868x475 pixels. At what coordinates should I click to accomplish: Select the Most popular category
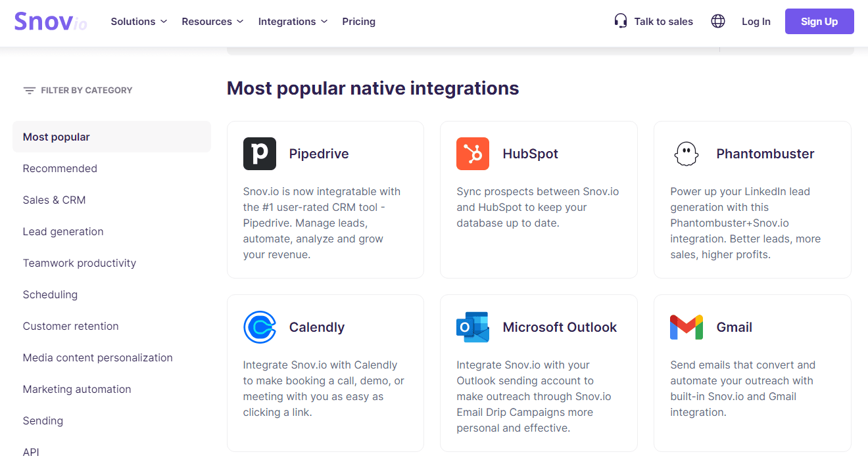(x=57, y=137)
